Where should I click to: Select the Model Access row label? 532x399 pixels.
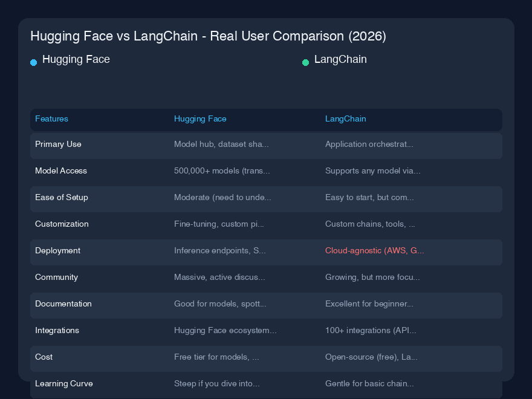(x=61, y=170)
